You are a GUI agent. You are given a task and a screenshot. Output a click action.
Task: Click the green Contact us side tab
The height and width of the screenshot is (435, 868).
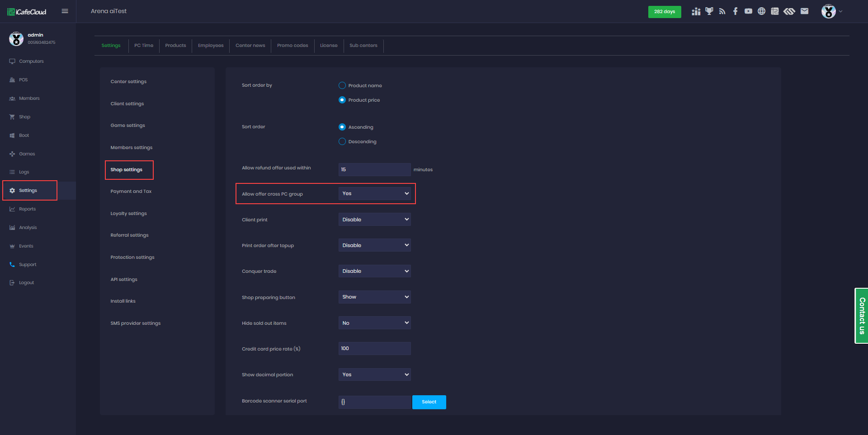pos(862,316)
